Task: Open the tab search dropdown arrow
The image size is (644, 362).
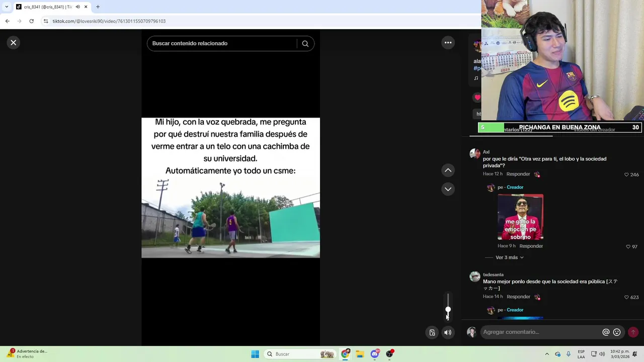Action: [6, 7]
